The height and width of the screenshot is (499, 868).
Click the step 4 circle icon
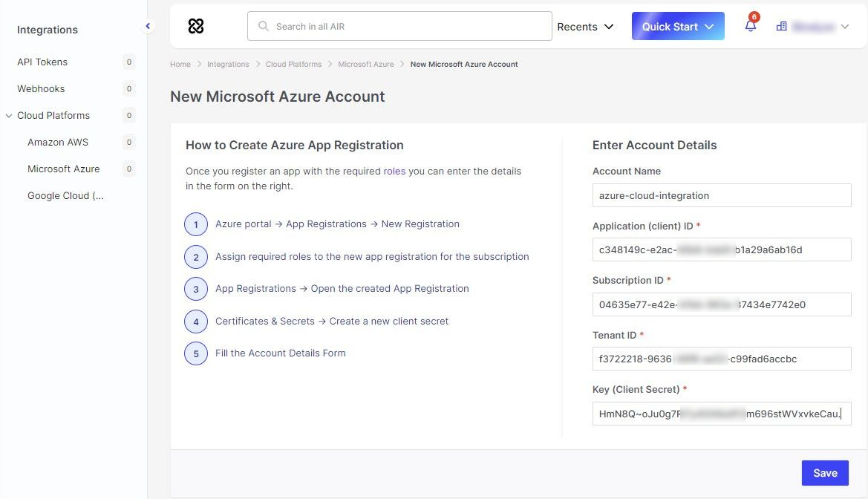tap(196, 322)
